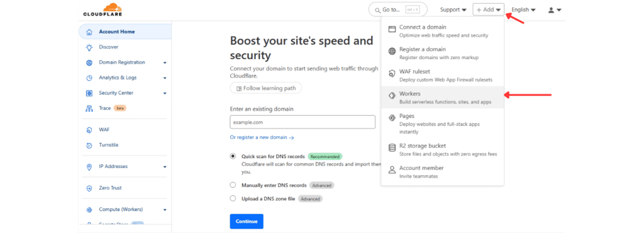Select Connect a domain menu entry
The height and width of the screenshot is (233, 644).
(x=442, y=31)
